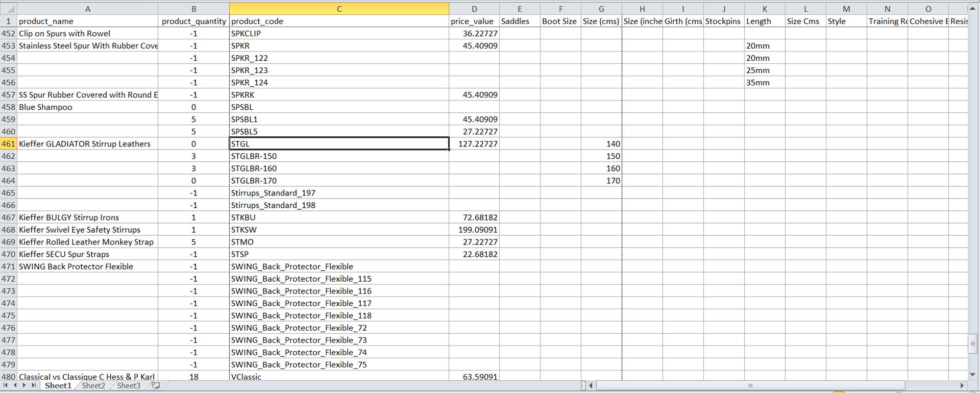The height and width of the screenshot is (393, 980).
Task: Select price cell 127.22727
Action: 474,144
